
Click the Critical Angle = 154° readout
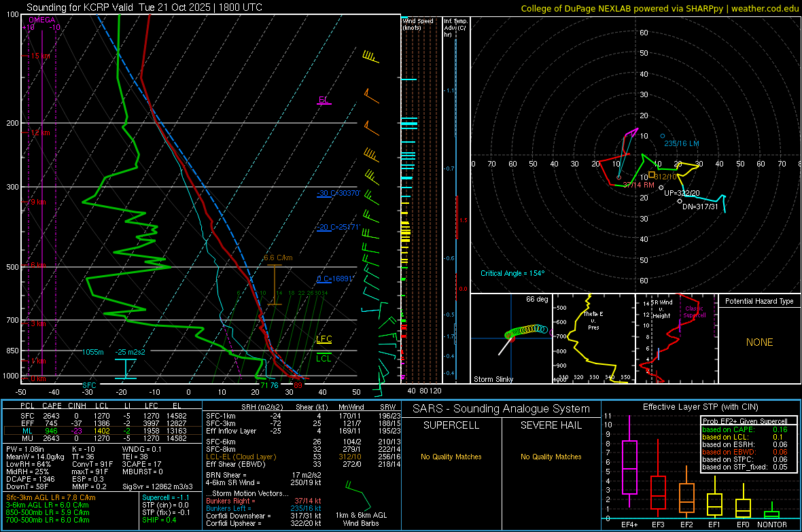tap(512, 273)
